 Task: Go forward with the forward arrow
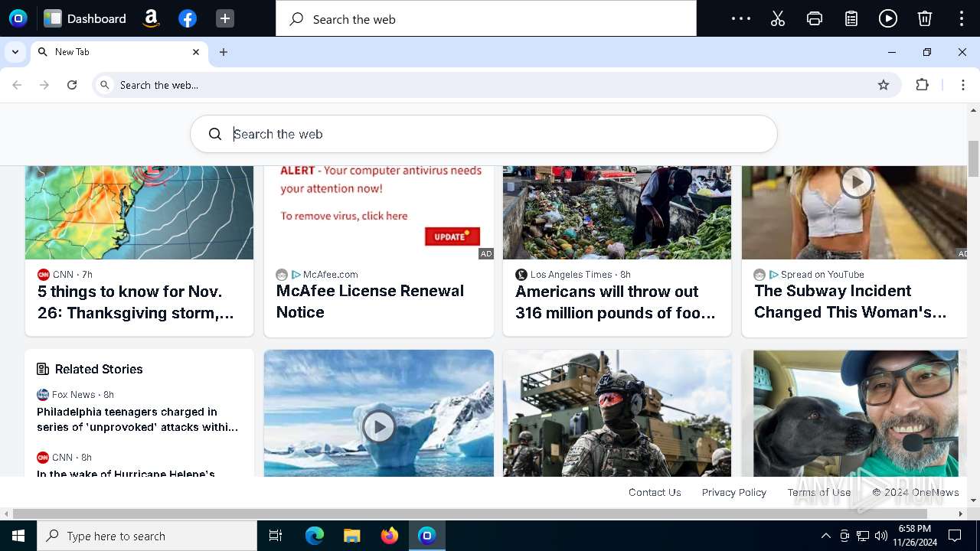point(44,85)
